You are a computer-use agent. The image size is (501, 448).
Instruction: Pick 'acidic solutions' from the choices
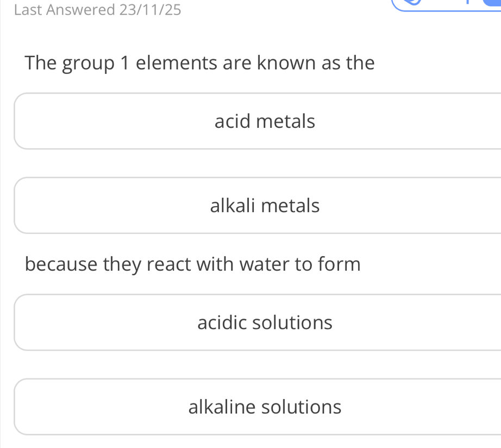click(265, 322)
